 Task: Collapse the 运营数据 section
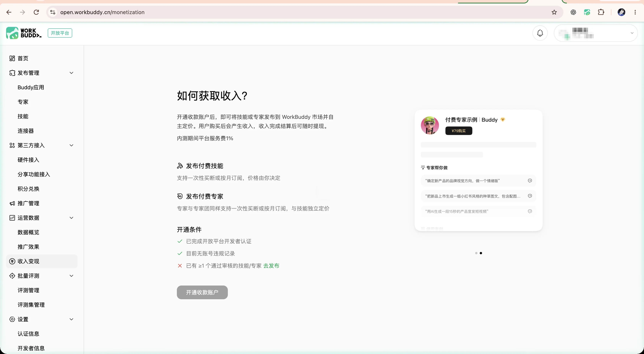(x=71, y=218)
